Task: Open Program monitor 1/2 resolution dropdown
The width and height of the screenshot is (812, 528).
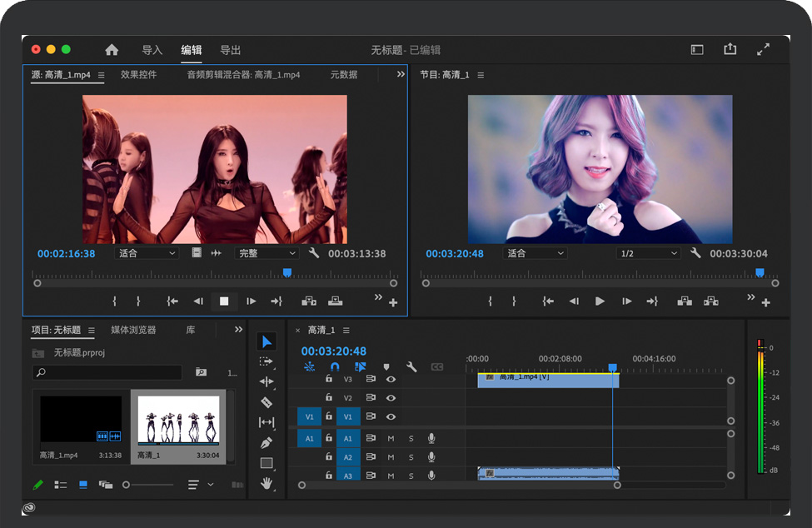Action: [x=649, y=253]
